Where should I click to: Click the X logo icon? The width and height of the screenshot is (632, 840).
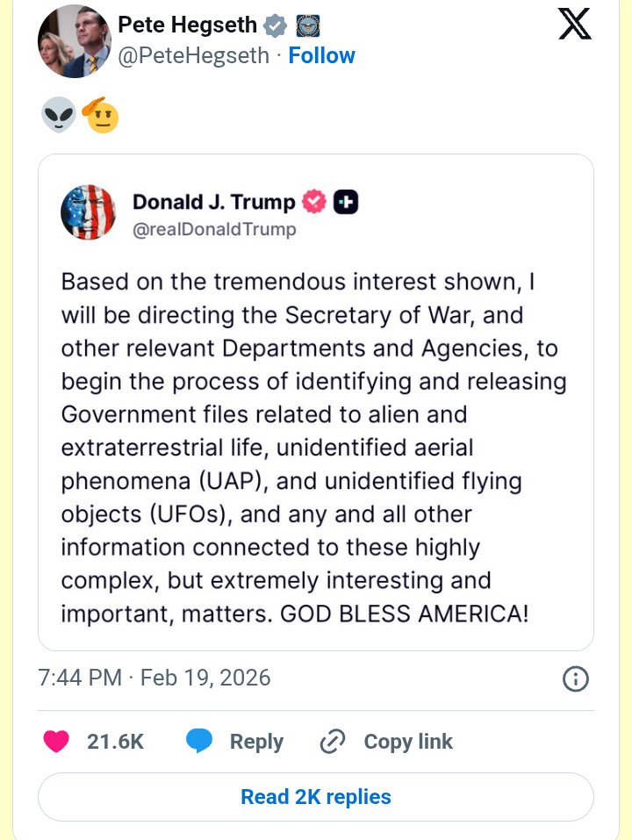click(x=575, y=25)
